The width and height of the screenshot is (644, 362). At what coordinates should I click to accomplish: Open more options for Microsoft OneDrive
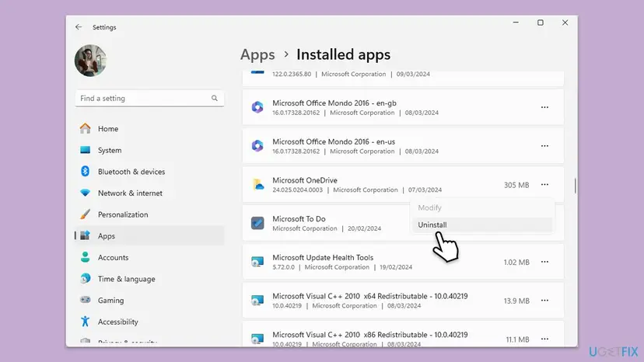coord(544,184)
